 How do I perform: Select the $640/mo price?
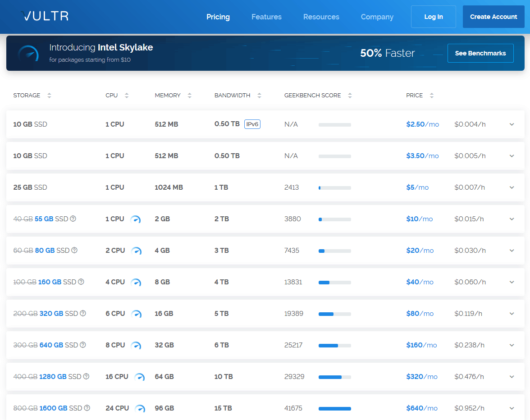[422, 408]
